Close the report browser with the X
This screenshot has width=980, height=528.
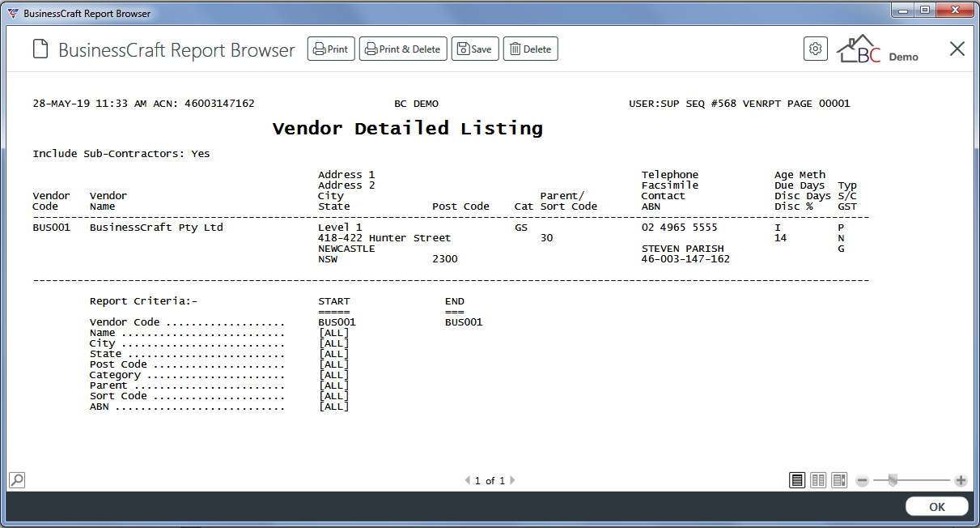[957, 49]
